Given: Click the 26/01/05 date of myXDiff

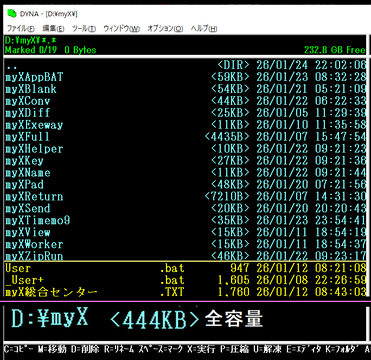Looking at the screenshot, I should click(282, 113).
